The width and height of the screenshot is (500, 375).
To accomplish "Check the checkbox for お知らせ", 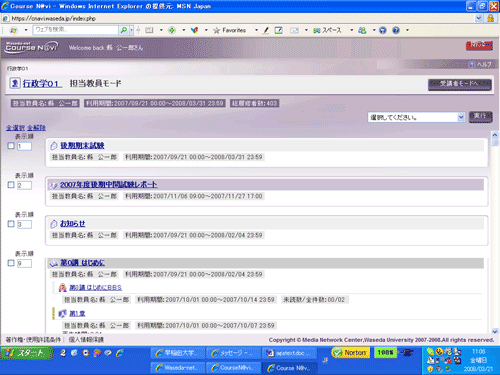I will [11, 224].
